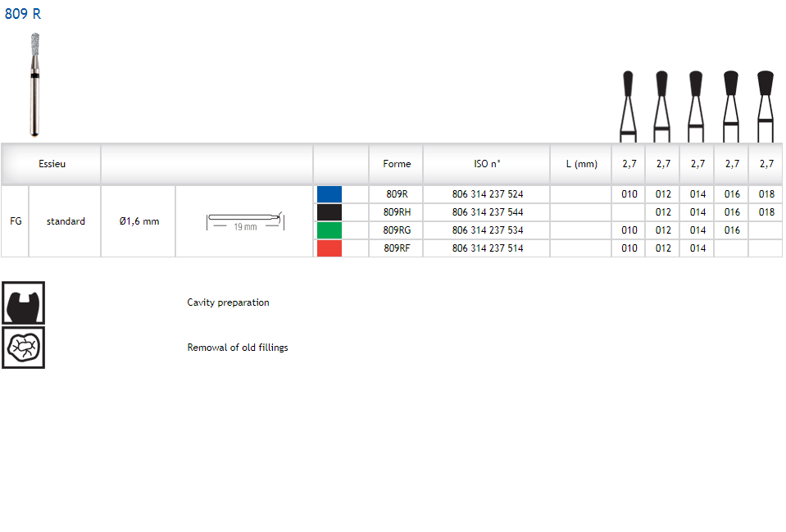Select size 010 in the 809RF row

(x=629, y=248)
